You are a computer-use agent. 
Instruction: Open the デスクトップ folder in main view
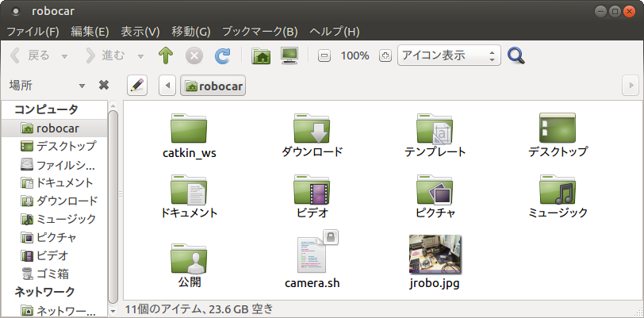[x=558, y=135]
